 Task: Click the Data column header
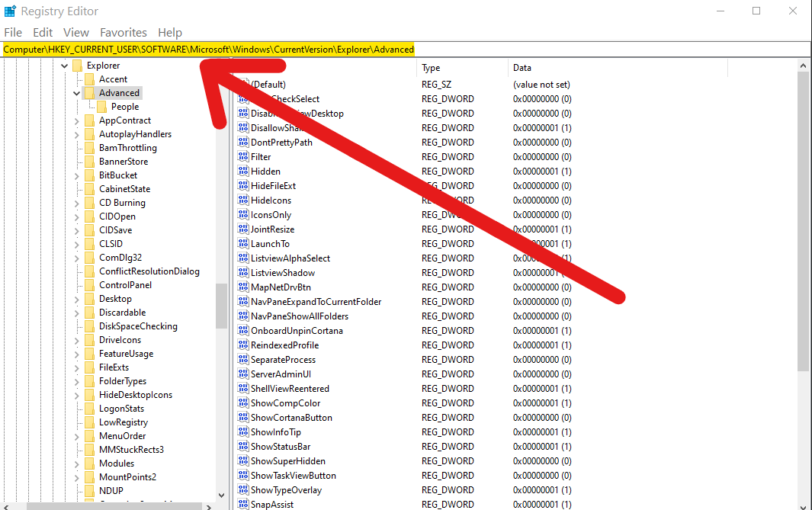(x=522, y=68)
